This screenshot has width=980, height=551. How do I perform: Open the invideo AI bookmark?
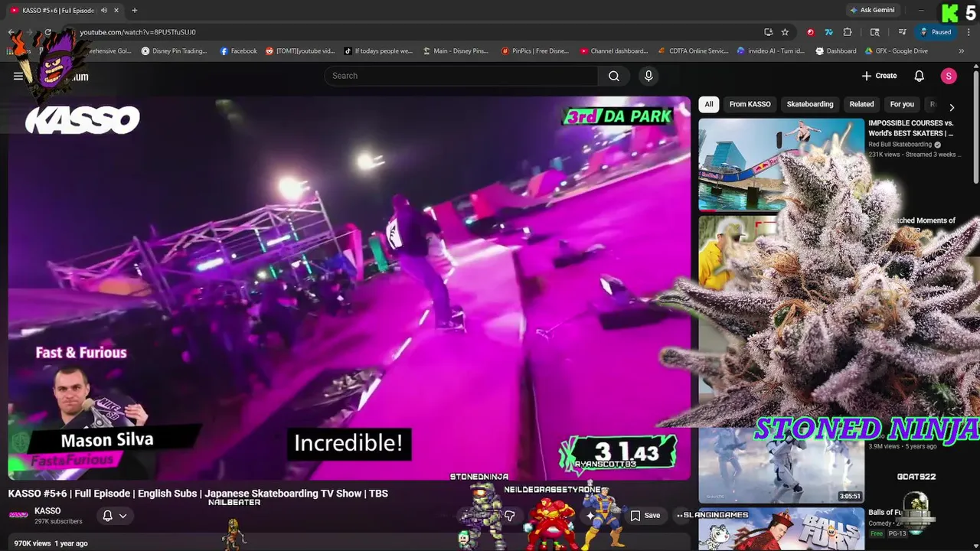point(771,51)
